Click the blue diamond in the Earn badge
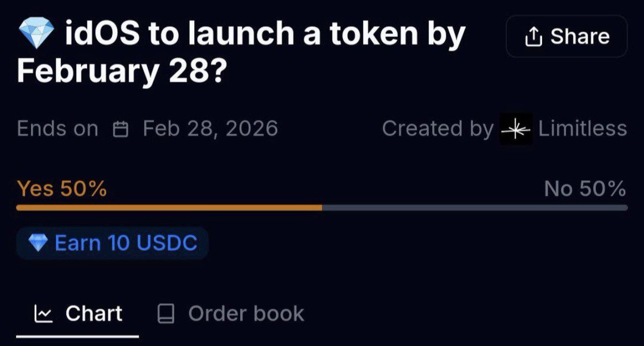This screenshot has height=346, width=644. click(38, 243)
